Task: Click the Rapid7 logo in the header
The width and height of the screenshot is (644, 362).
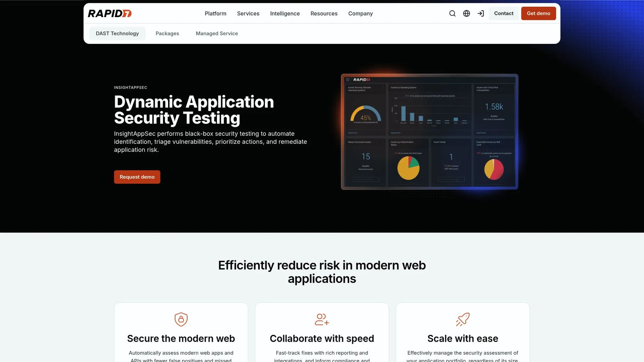Action: click(x=110, y=14)
